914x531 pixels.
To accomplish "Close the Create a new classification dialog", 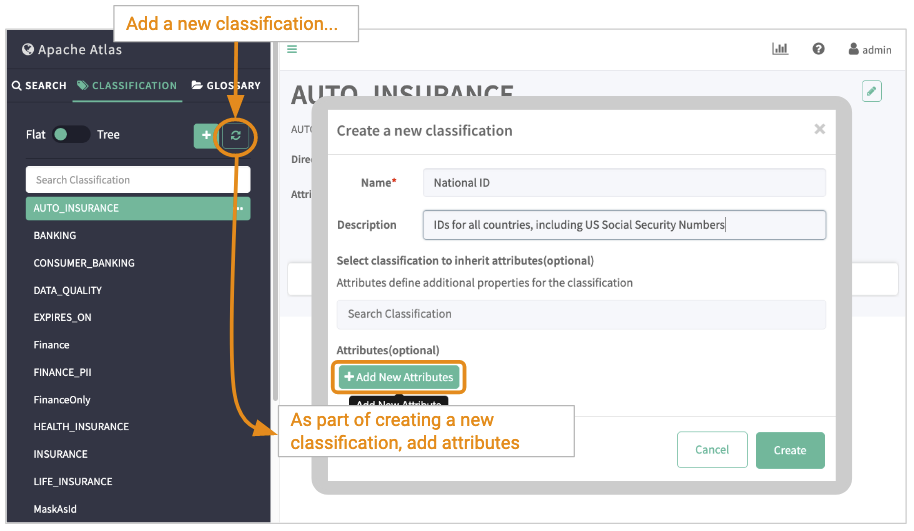I will point(819,129).
